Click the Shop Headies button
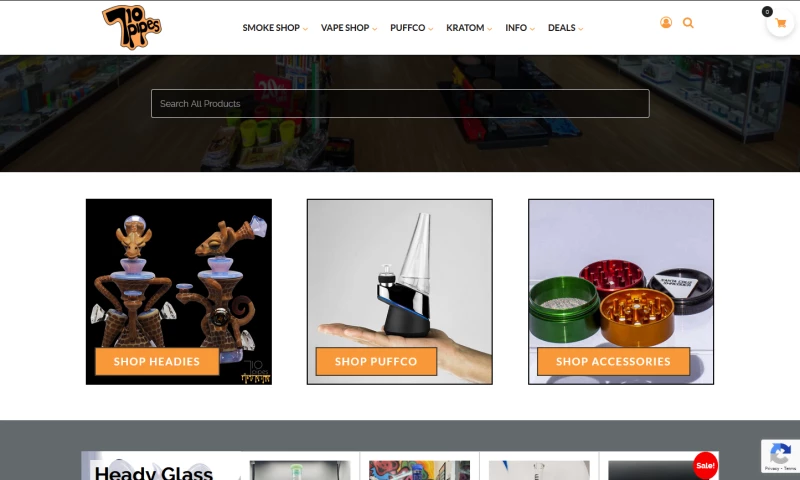This screenshot has width=800, height=480. tap(157, 361)
